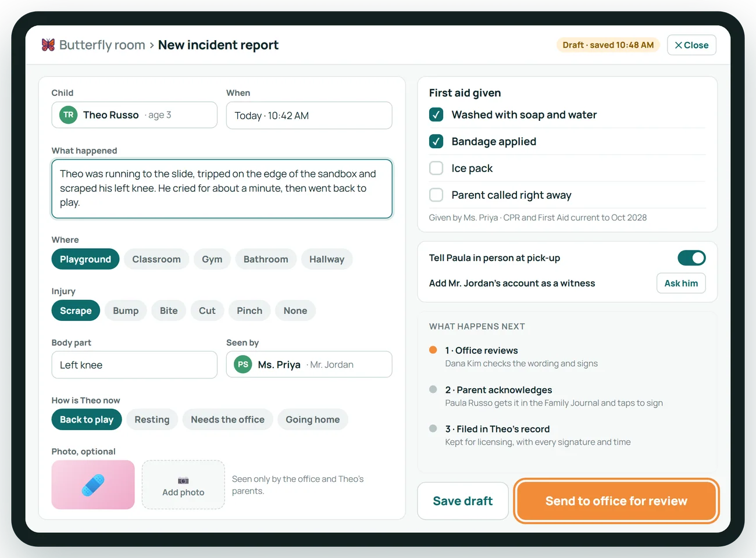Mark Theo as Back to play
The width and height of the screenshot is (756, 558).
[87, 420]
